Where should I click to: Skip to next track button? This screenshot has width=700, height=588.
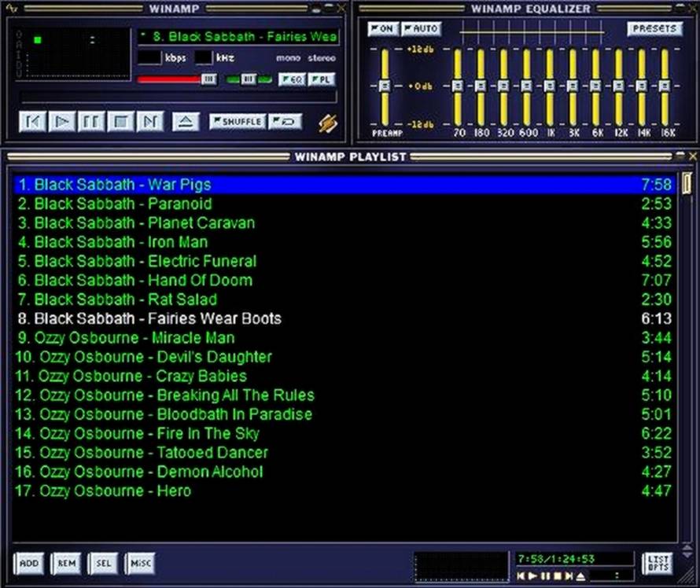(149, 122)
